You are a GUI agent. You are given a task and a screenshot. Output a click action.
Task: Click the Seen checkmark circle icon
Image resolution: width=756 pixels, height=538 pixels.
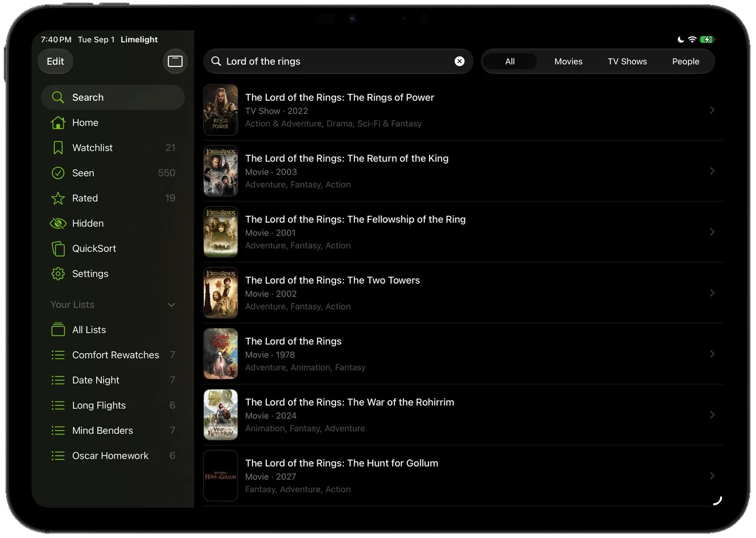pos(58,173)
